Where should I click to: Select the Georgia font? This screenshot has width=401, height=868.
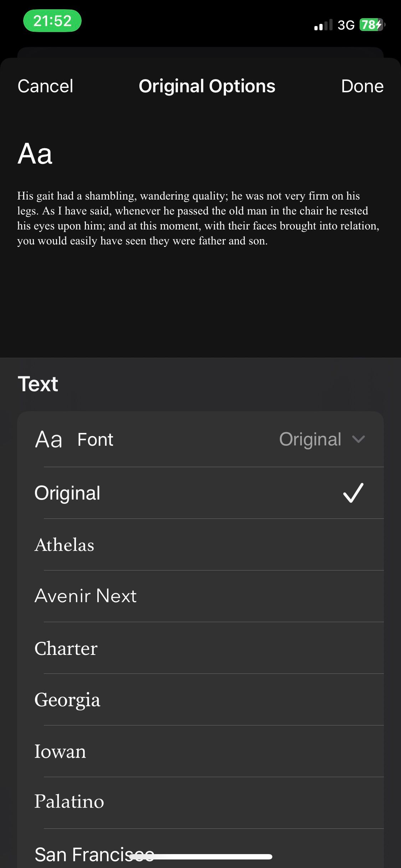click(67, 699)
